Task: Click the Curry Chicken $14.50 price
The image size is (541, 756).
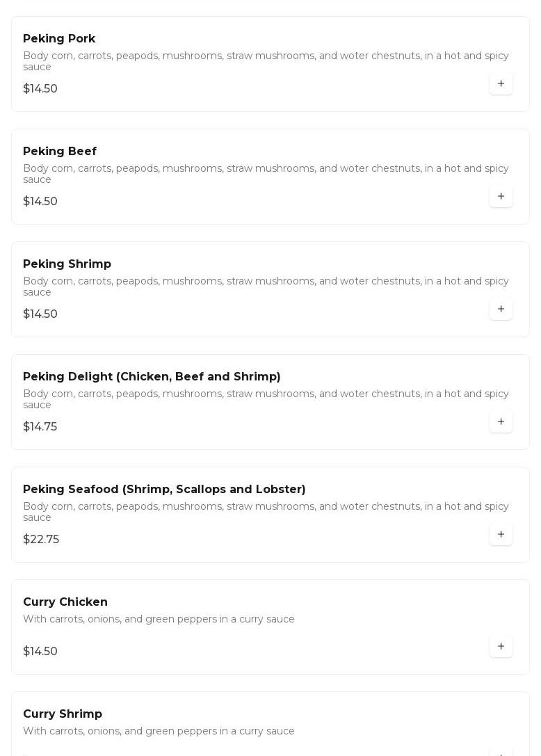Action: click(40, 652)
